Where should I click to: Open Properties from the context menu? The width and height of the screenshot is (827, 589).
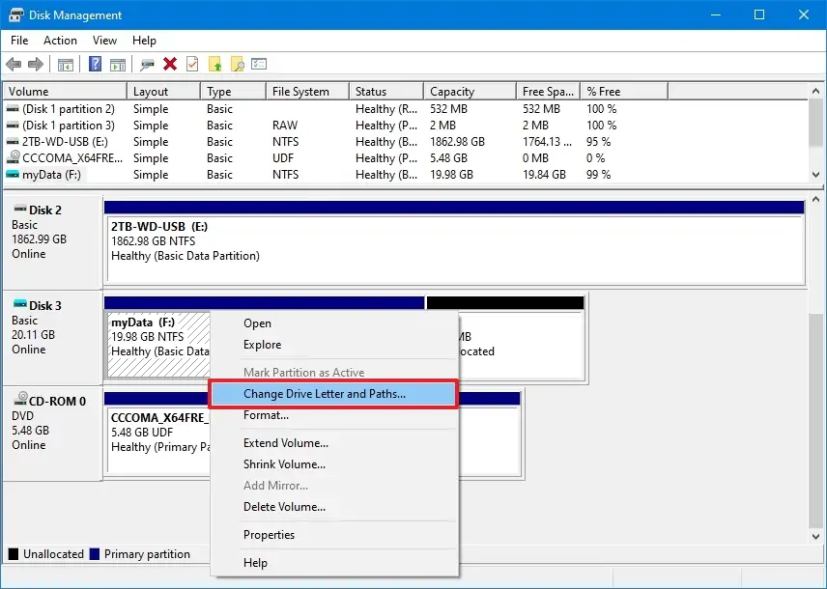pos(269,535)
